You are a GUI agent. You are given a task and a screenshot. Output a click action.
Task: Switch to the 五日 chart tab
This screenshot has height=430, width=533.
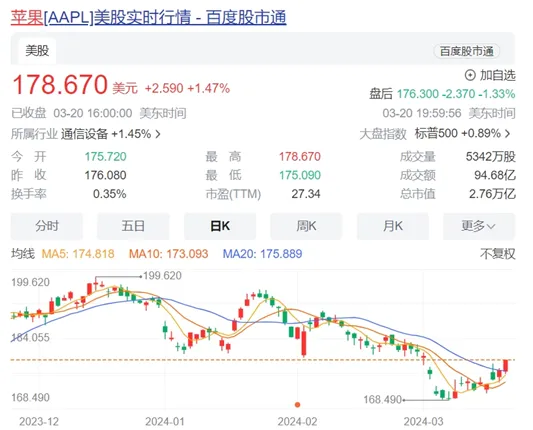click(133, 226)
